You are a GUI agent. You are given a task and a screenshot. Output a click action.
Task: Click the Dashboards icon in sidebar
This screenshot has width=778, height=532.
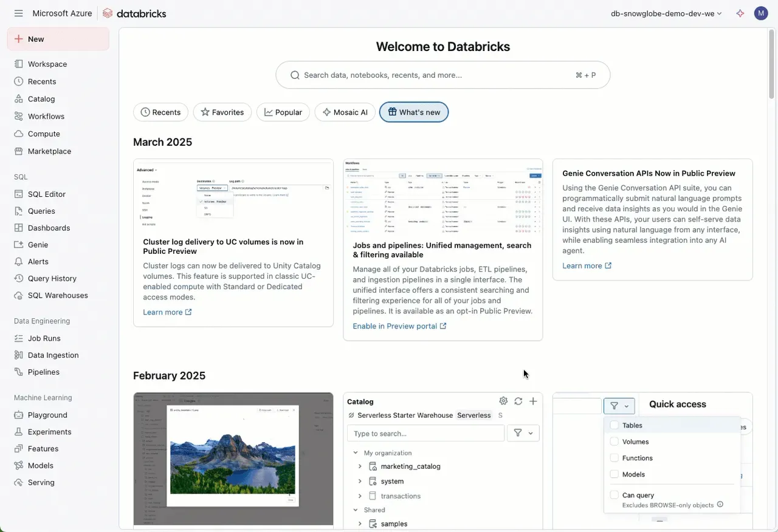pos(19,228)
